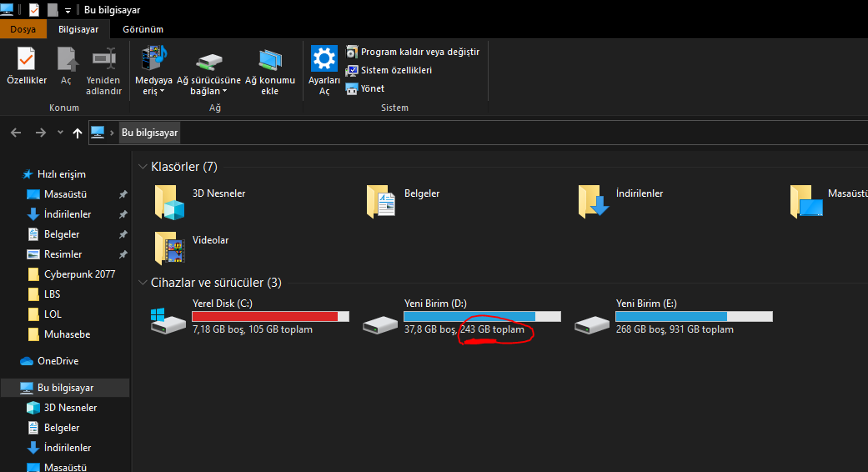Select the Masaüstü folder in Klasörler
Viewport: 868px width, 472px height.
coord(828,202)
